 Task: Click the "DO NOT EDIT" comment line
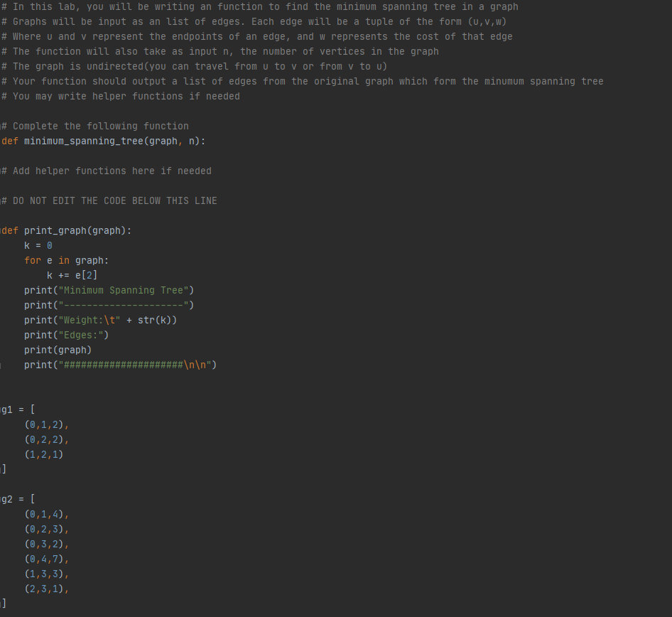point(109,200)
